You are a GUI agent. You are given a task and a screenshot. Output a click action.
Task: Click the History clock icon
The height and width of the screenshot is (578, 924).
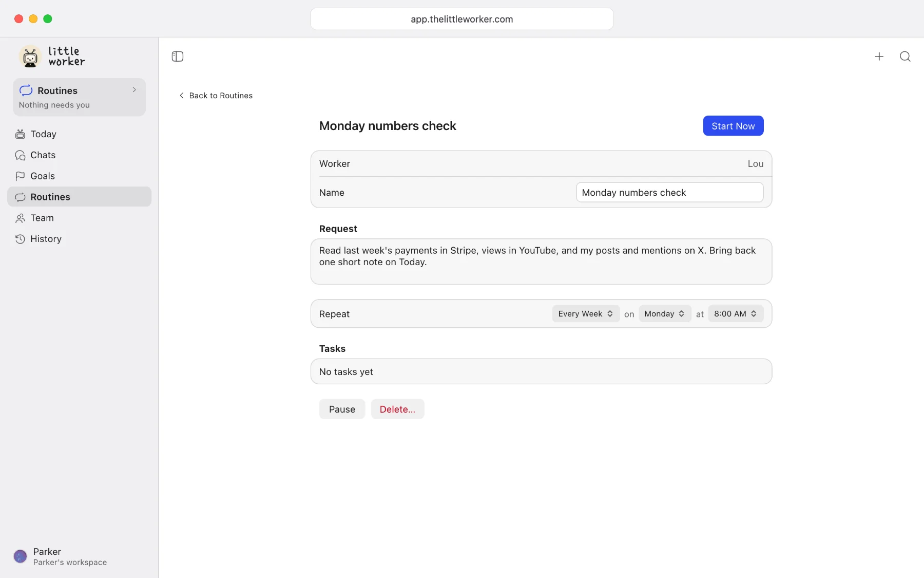20,239
